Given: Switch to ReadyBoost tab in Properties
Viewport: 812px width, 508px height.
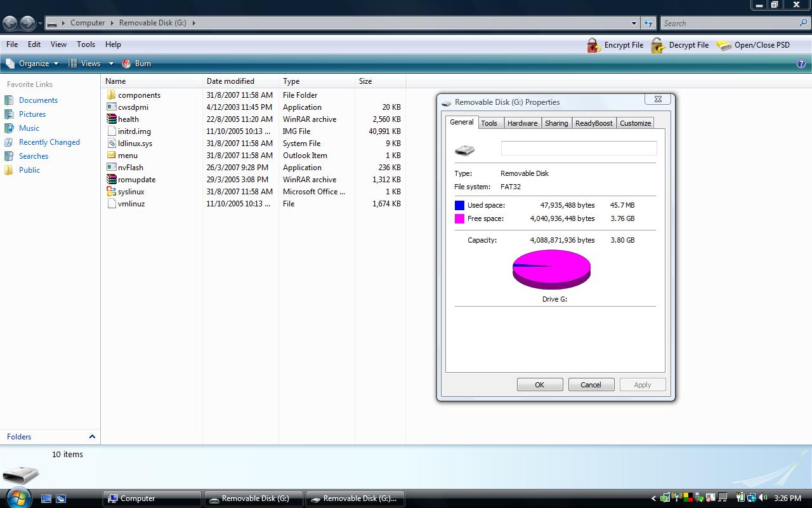Looking at the screenshot, I should pos(594,123).
